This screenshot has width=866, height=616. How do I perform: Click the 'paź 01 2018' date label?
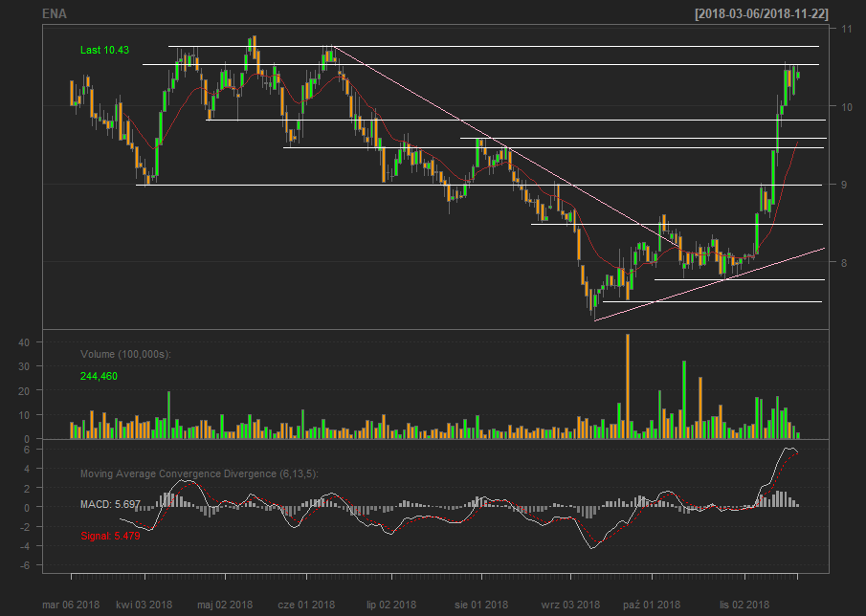652,605
